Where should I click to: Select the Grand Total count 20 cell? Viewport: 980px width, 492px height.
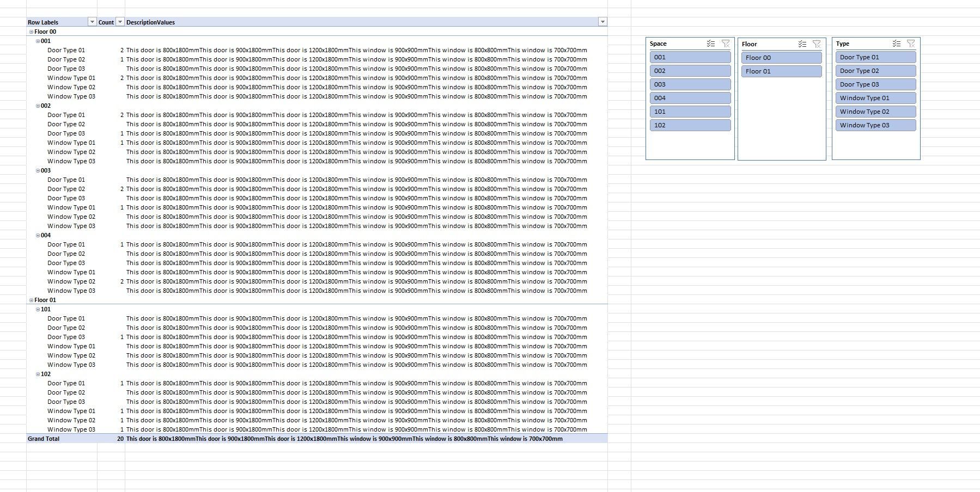tap(111, 439)
